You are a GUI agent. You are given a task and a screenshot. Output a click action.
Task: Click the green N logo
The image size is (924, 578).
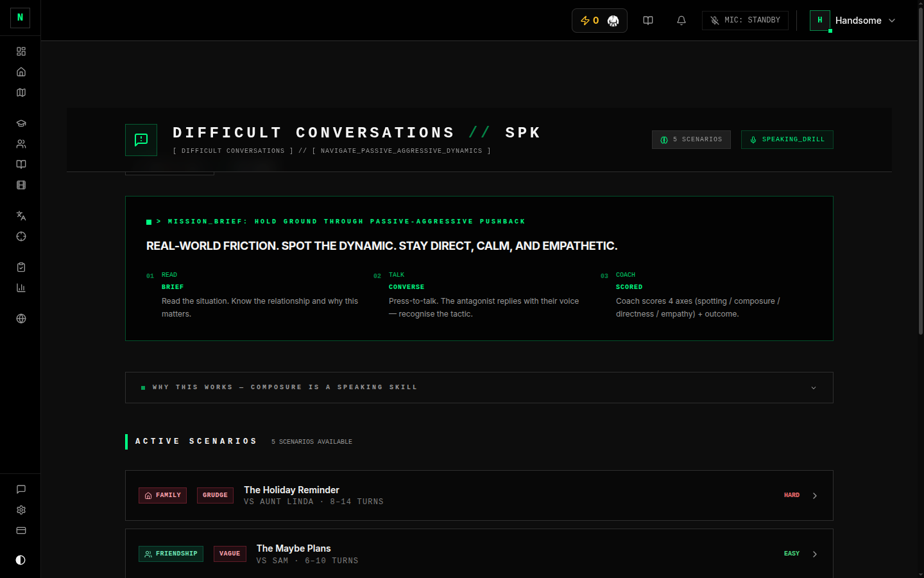coord(20,18)
